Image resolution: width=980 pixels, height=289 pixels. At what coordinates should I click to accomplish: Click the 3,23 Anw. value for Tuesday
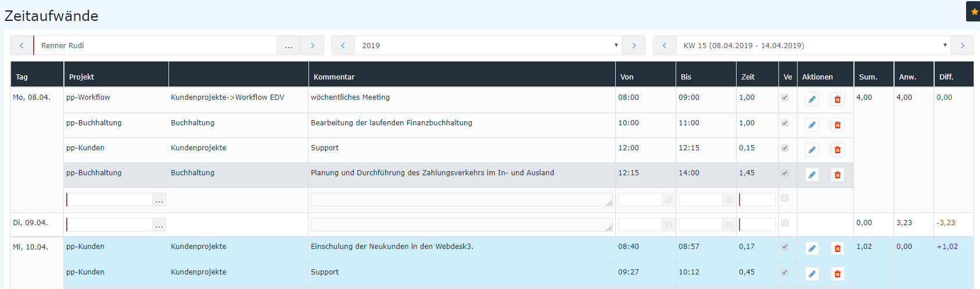click(904, 223)
